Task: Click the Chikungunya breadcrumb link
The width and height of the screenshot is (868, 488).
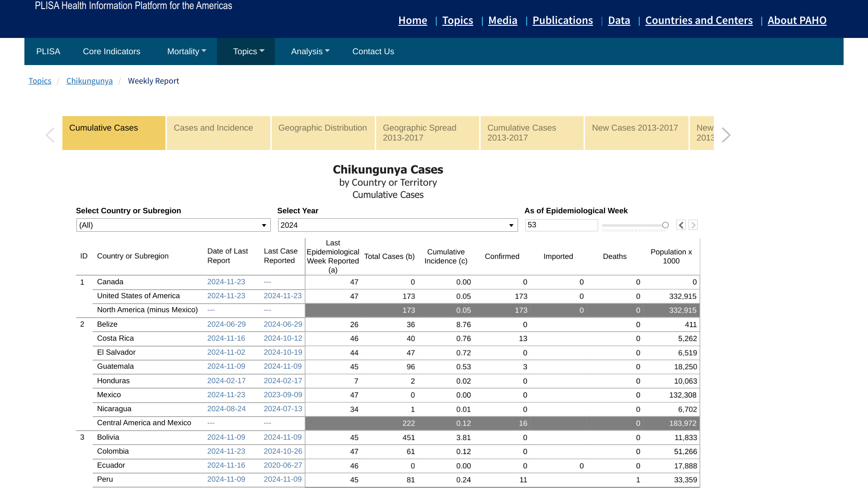Action: (x=90, y=81)
